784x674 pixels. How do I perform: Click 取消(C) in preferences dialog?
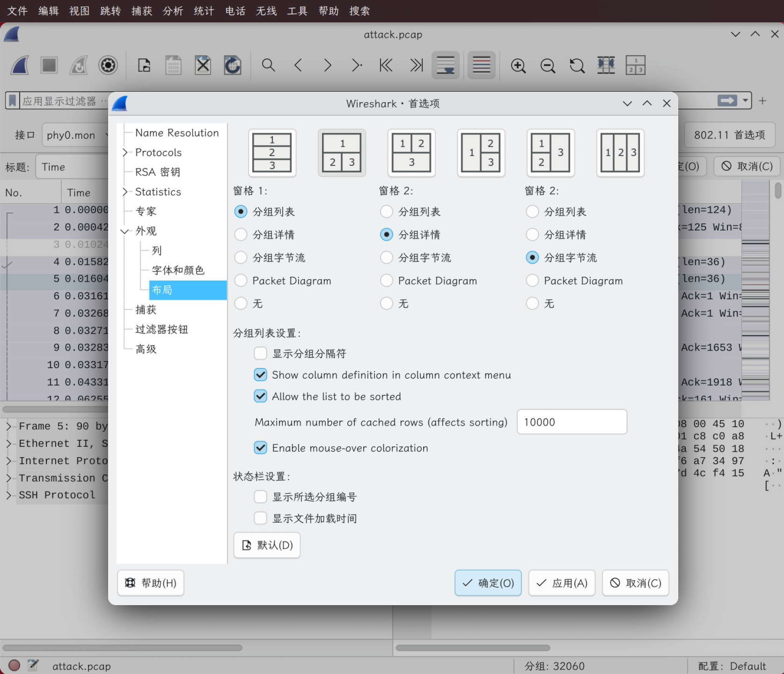636,583
